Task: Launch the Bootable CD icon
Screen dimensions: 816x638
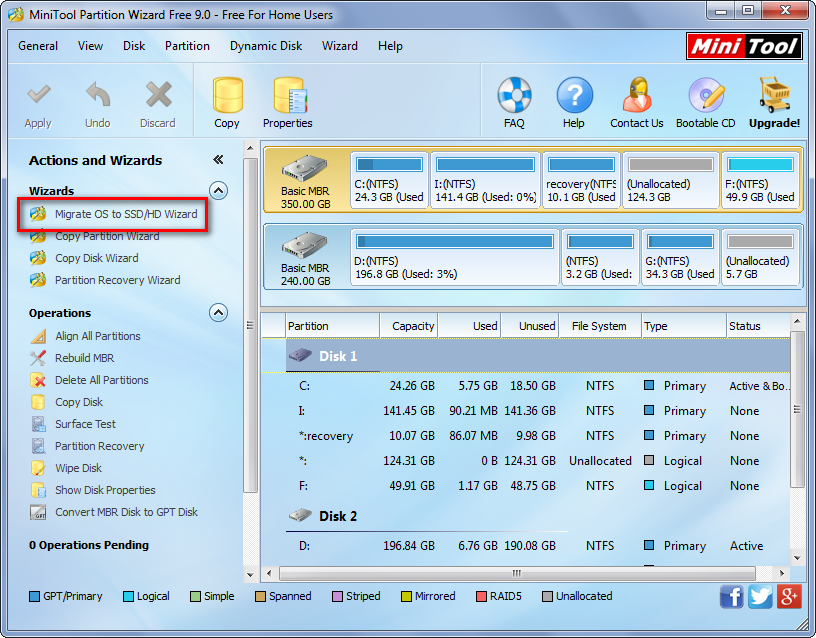Action: (706, 95)
